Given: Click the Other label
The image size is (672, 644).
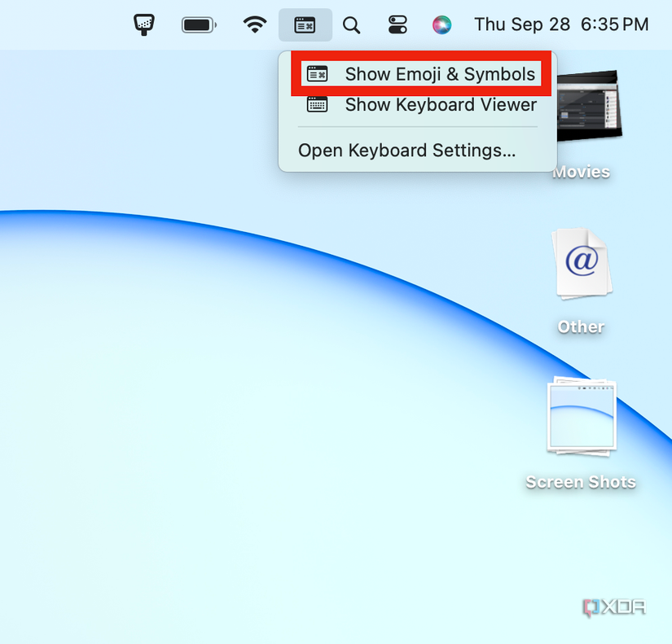Looking at the screenshot, I should (581, 327).
